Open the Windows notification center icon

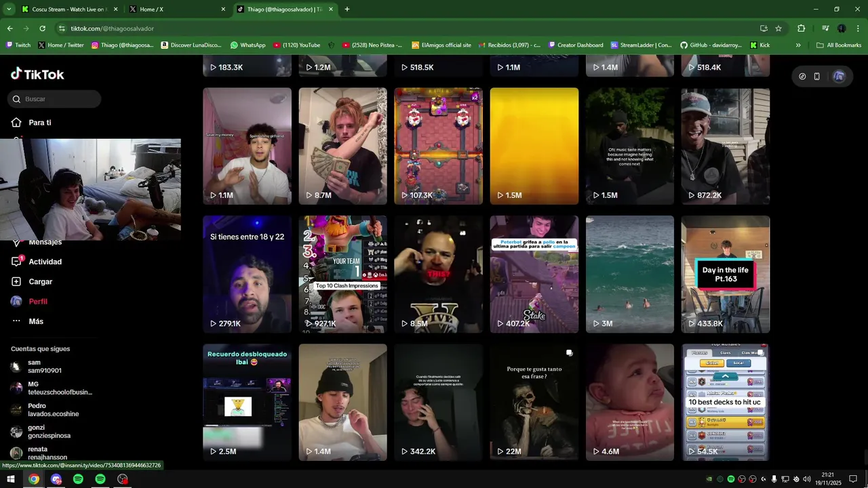pyautogui.click(x=853, y=479)
